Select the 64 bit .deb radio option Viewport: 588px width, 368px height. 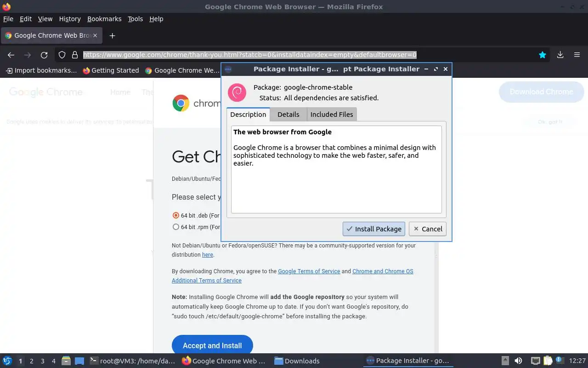175,215
